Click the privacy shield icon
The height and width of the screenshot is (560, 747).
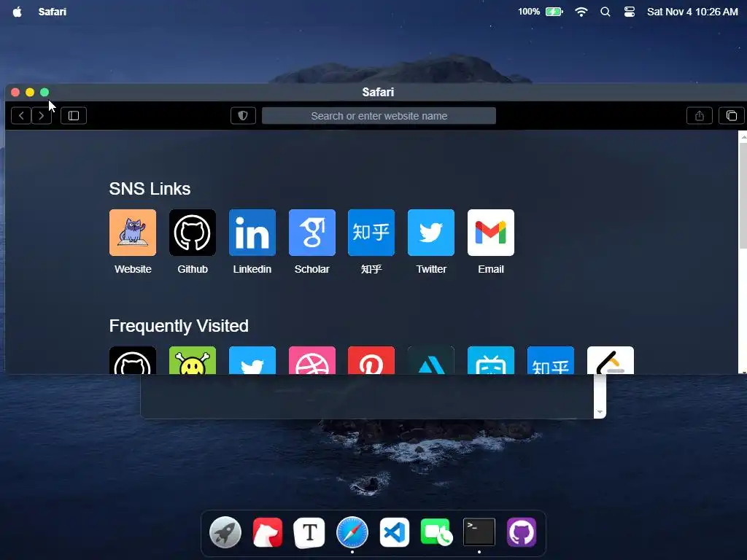tap(243, 116)
